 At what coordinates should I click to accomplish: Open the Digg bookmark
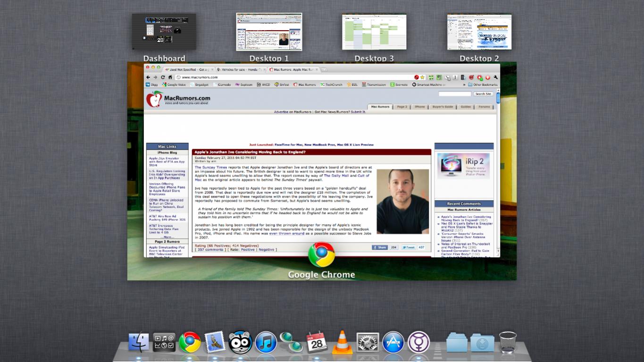[151, 85]
